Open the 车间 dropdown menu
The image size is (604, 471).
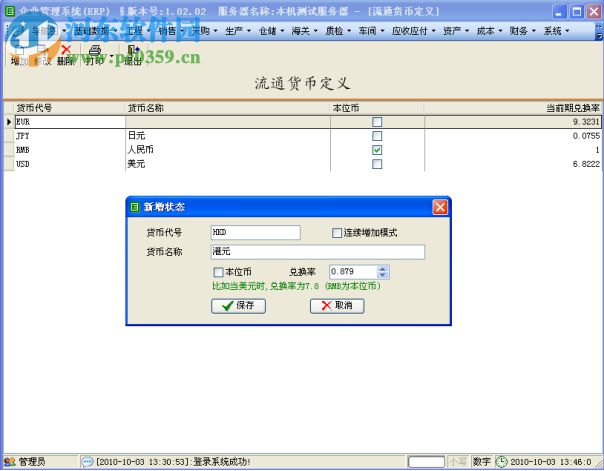pyautogui.click(x=371, y=31)
